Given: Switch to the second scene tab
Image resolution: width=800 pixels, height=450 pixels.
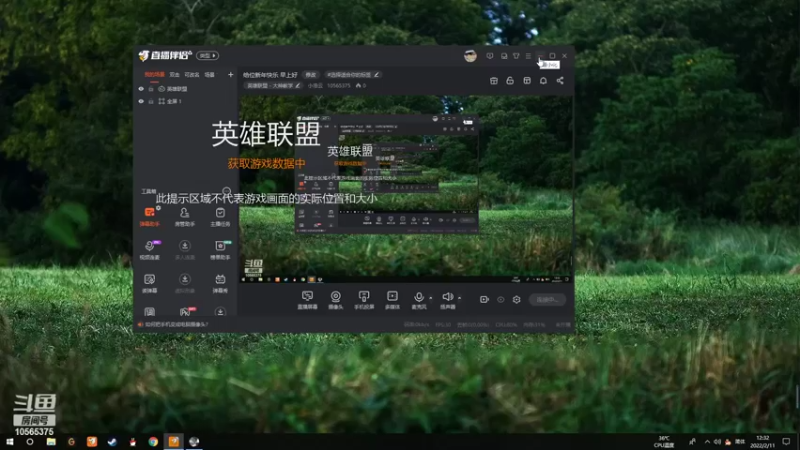Looking at the screenshot, I should coord(174,74).
